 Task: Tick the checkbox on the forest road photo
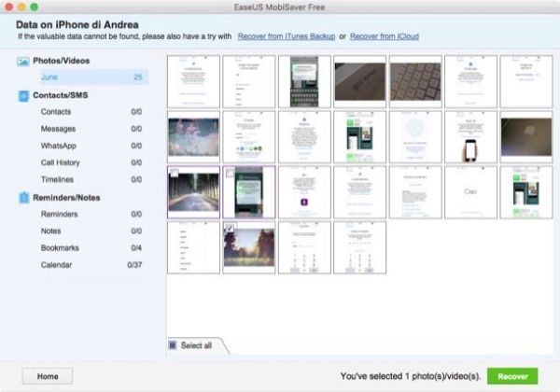tap(174, 173)
